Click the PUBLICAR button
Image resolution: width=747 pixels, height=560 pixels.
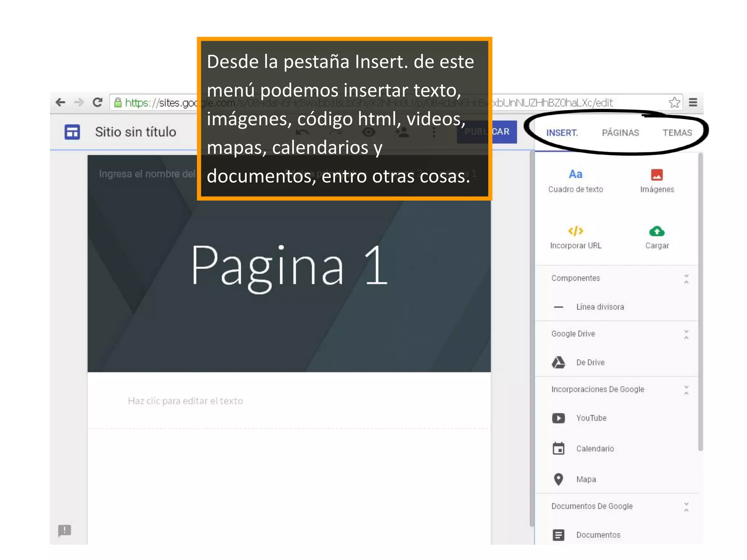(x=487, y=132)
